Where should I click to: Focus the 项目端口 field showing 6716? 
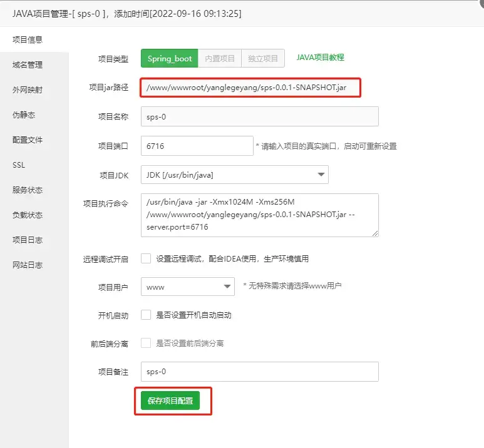[197, 146]
